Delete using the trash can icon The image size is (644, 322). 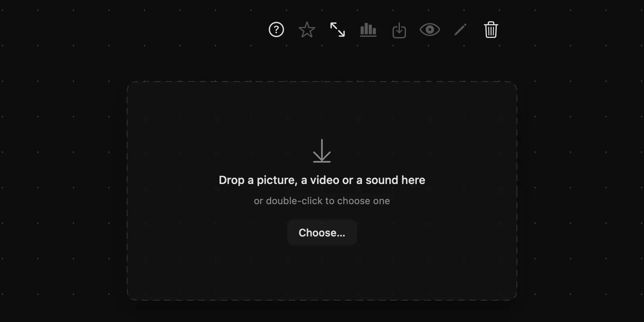(491, 30)
